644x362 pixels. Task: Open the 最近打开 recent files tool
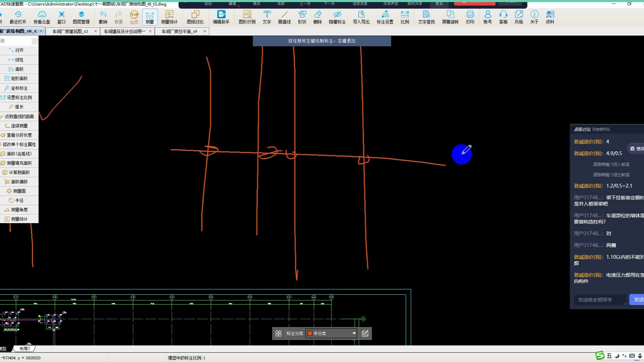[x=18, y=17]
